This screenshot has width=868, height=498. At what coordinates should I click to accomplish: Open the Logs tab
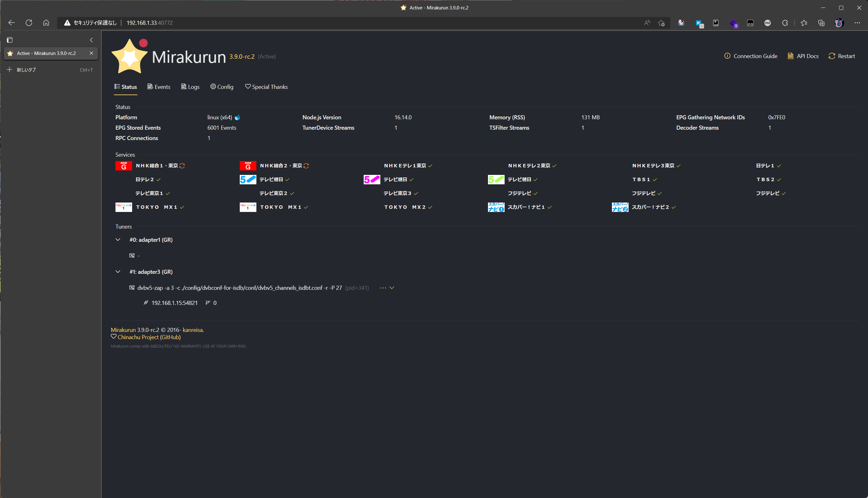[x=190, y=87]
